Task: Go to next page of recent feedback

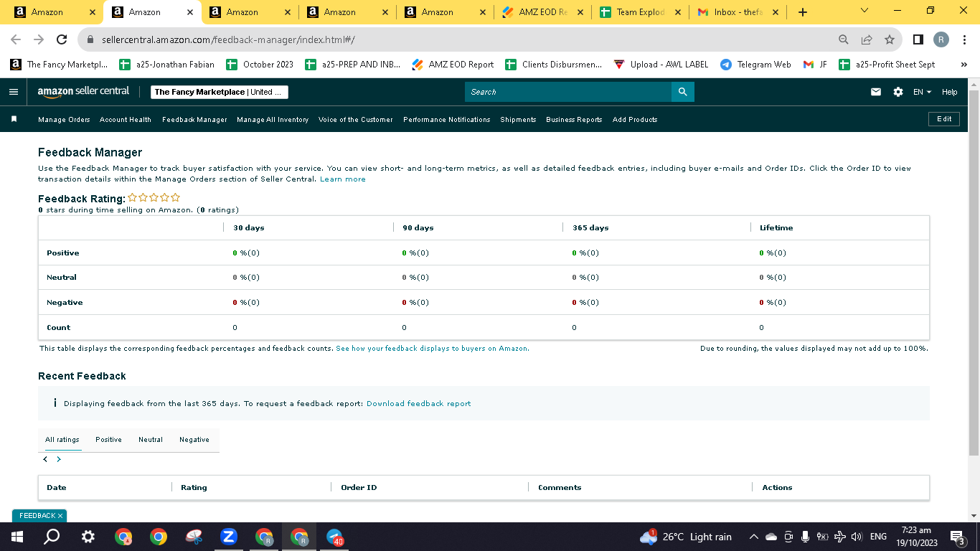Action: click(59, 459)
